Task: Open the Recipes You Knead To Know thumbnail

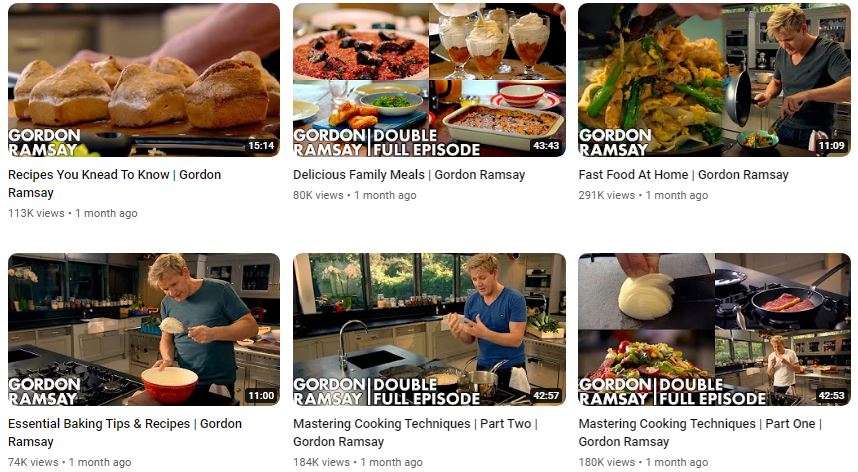Action: coord(144,80)
